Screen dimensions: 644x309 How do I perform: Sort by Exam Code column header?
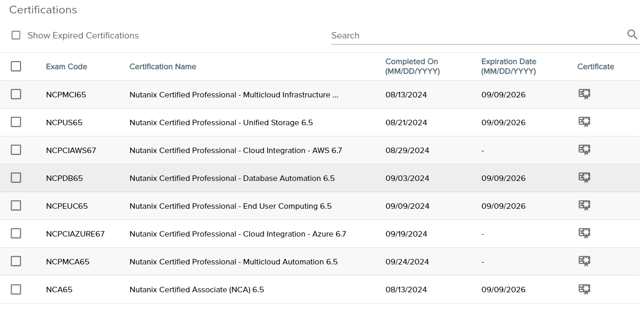point(67,67)
